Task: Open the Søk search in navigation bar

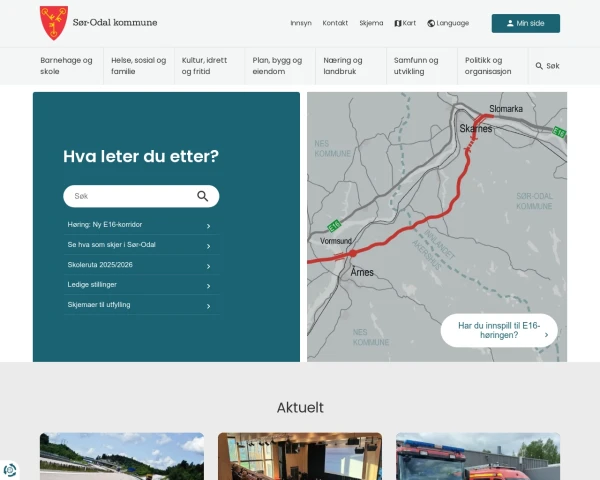Action: 547,66
